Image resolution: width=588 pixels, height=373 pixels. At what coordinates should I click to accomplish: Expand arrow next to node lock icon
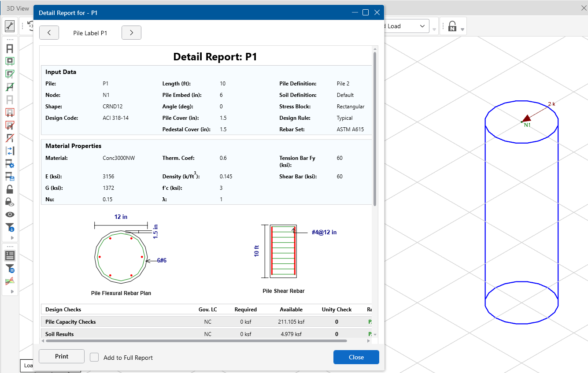(x=462, y=30)
